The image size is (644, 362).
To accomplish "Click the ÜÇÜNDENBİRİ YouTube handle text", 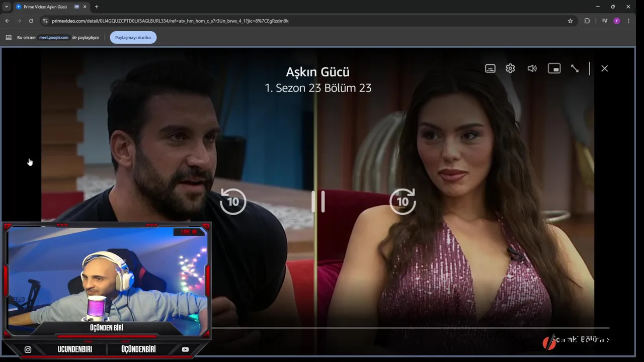I will point(138,349).
